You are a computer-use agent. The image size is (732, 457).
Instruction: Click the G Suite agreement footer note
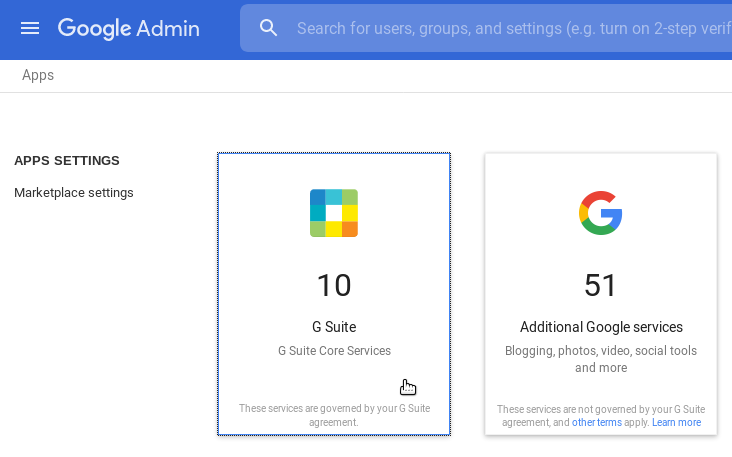tap(334, 415)
